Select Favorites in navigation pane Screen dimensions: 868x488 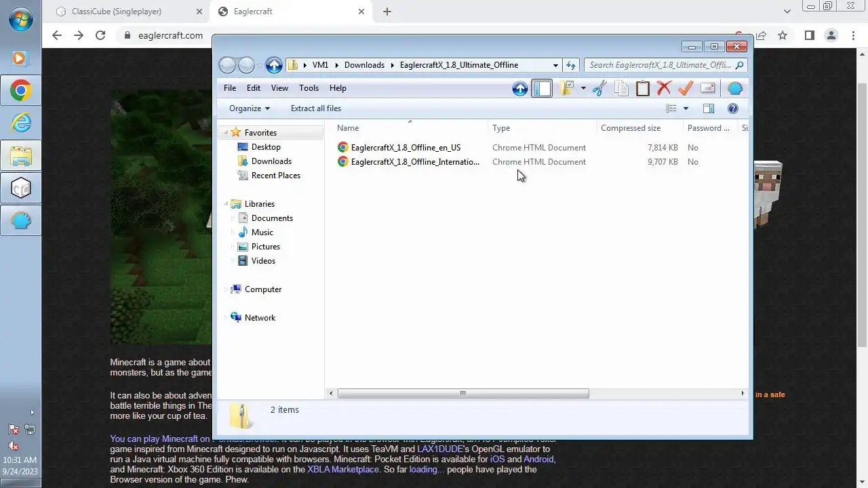click(x=260, y=133)
